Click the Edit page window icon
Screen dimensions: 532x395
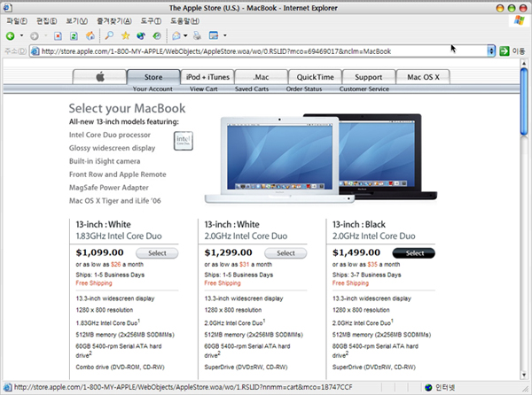click(214, 35)
